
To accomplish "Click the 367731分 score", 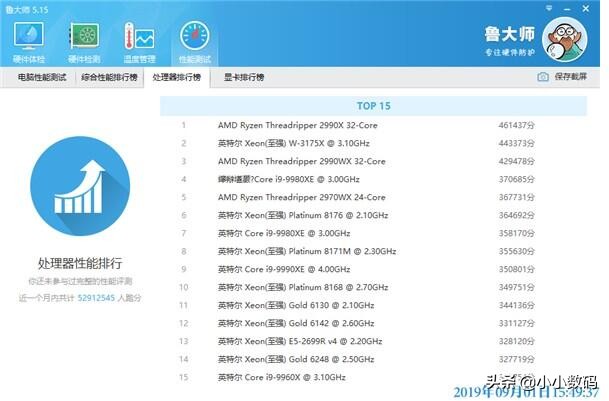I will pos(517,197).
